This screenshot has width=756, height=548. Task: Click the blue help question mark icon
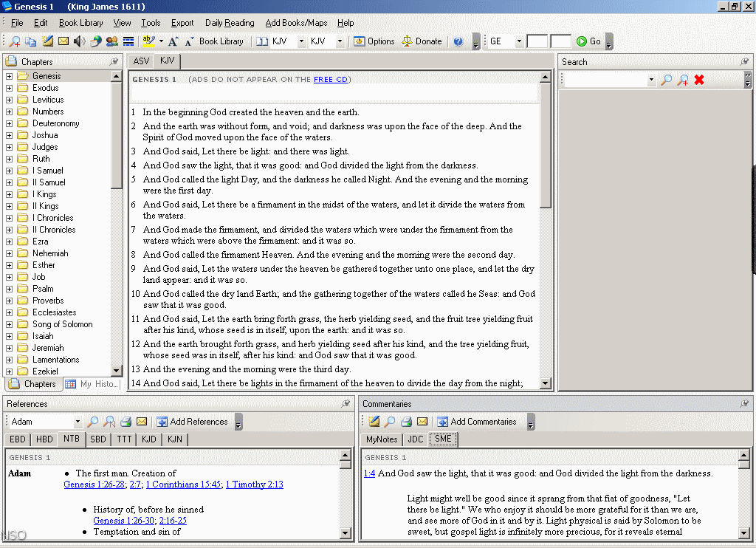[x=458, y=41]
